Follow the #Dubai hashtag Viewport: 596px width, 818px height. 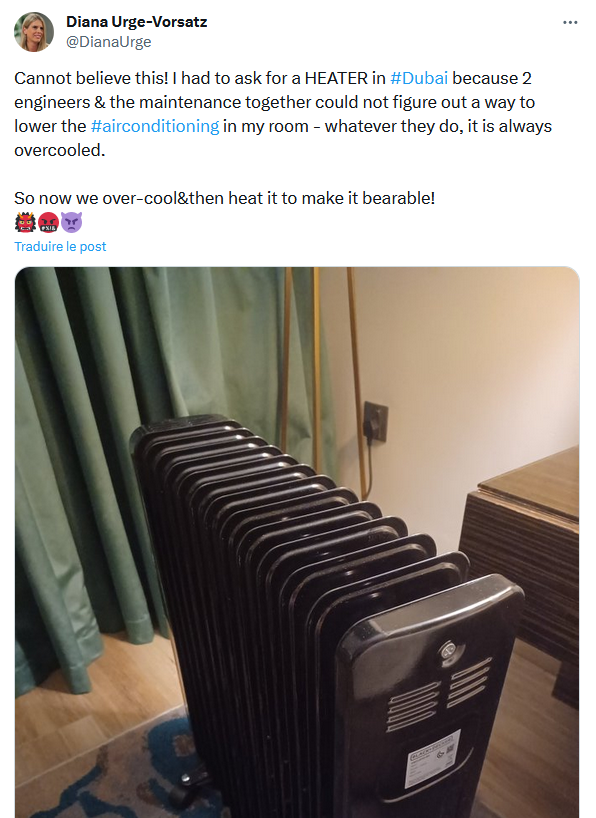[x=419, y=78]
